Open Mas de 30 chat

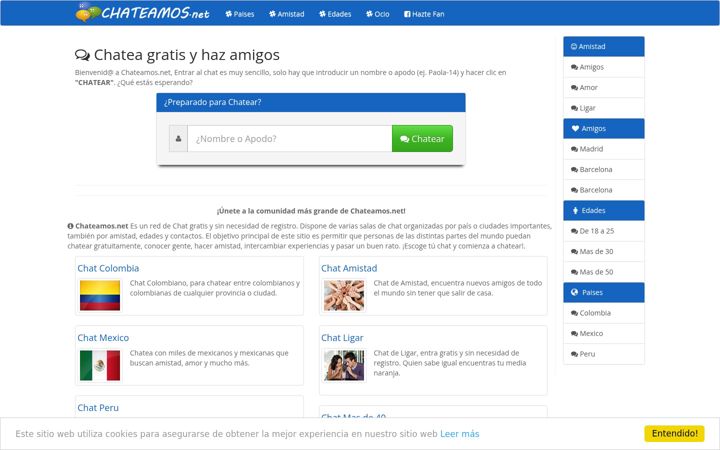(x=604, y=251)
